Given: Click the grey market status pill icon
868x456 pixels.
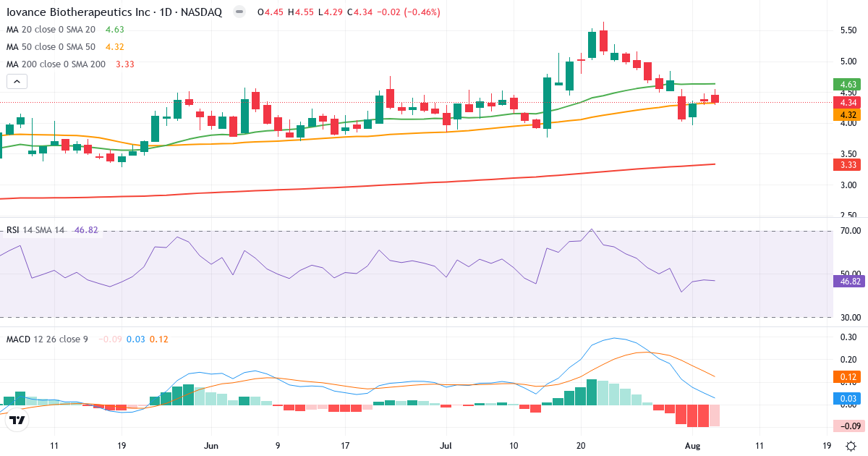Looking at the screenshot, I should (x=239, y=12).
